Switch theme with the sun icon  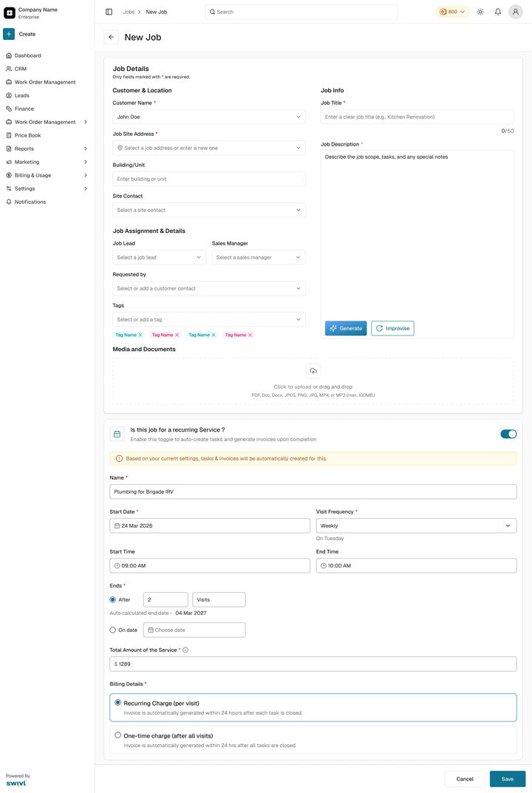(x=480, y=12)
